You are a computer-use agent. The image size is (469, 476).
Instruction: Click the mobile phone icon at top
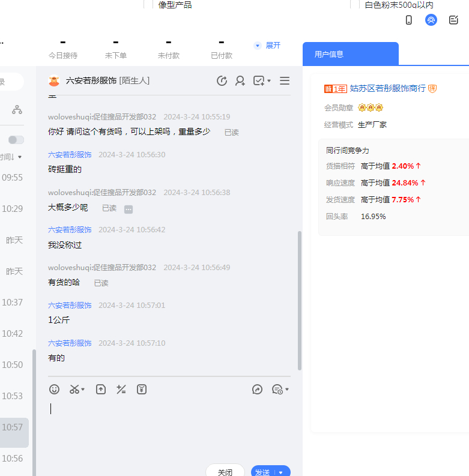[x=409, y=20]
